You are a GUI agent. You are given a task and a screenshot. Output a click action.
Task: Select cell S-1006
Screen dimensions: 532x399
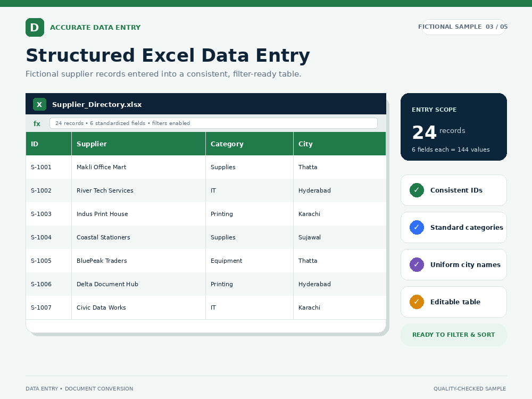[x=48, y=284]
